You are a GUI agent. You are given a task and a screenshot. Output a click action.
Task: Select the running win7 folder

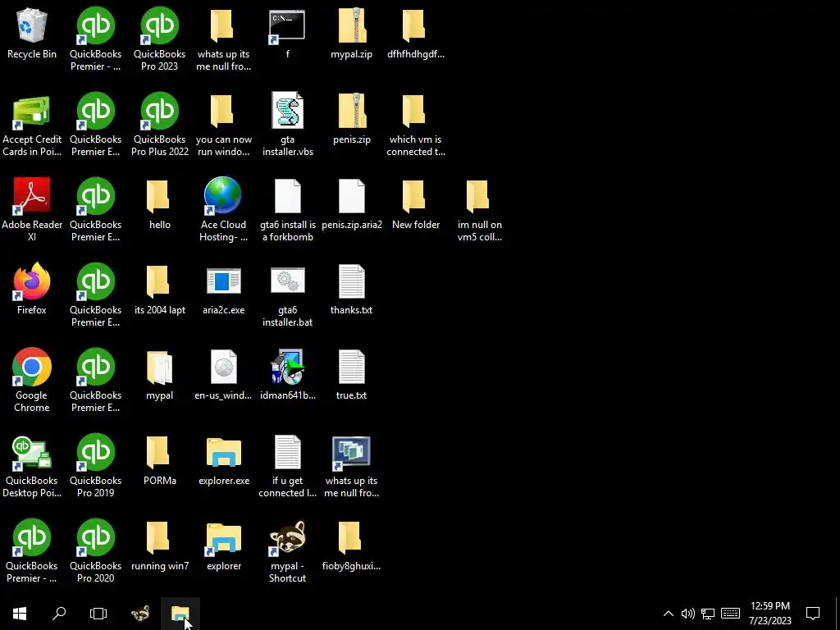click(160, 545)
